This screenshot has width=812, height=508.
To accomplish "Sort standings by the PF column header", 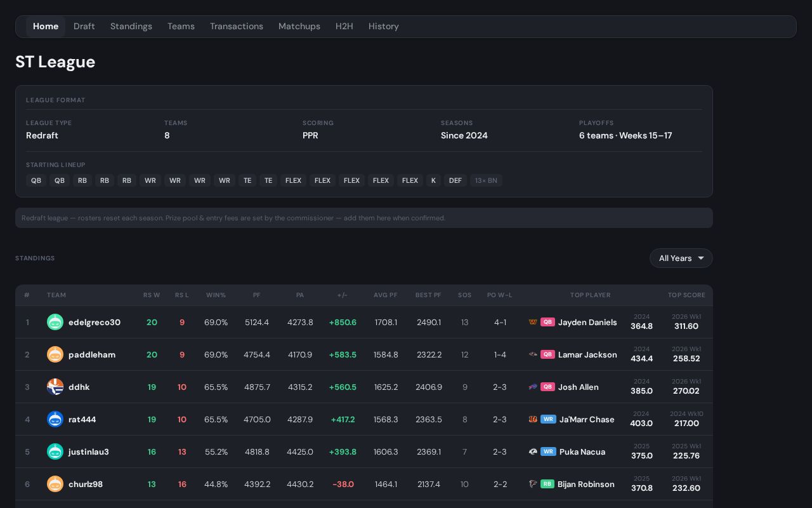I will [257, 295].
